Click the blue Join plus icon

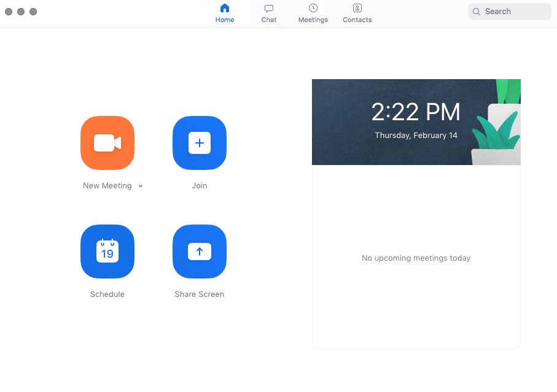[x=200, y=143]
